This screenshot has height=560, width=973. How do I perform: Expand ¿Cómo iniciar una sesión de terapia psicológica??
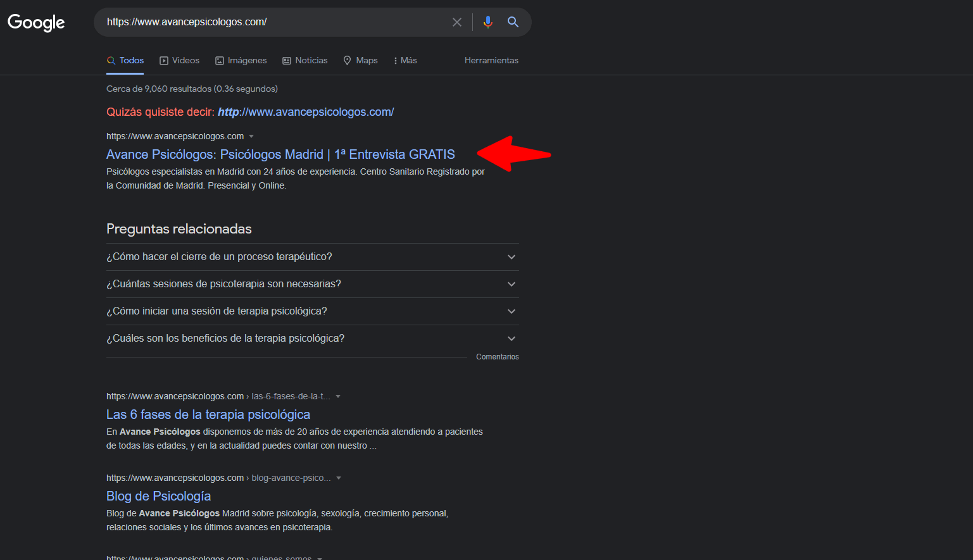click(x=313, y=311)
